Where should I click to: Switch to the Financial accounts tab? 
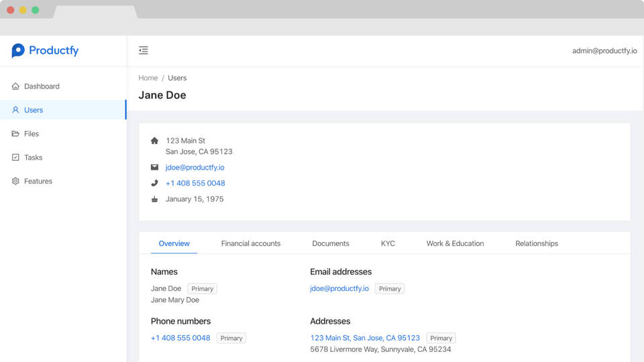click(251, 243)
